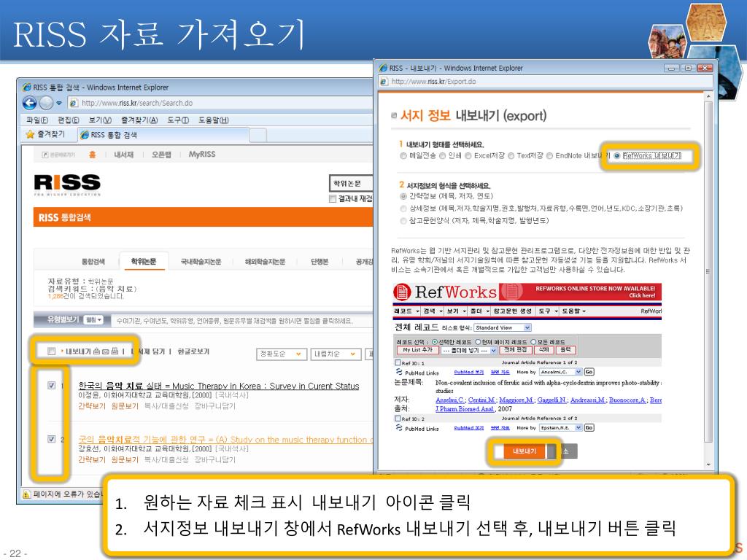Image resolution: width=747 pixels, height=560 pixels.
Task: Click Go button beside Anselmi,C. dropdown
Action: pyautogui.click(x=589, y=372)
